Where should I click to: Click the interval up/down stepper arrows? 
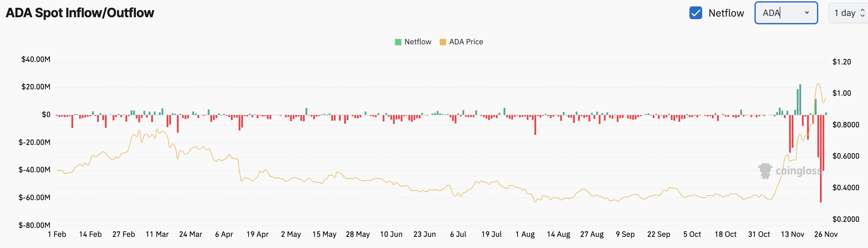click(x=862, y=13)
